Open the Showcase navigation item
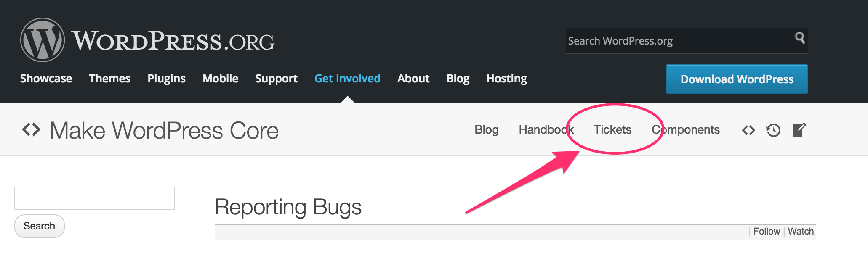 (x=46, y=79)
